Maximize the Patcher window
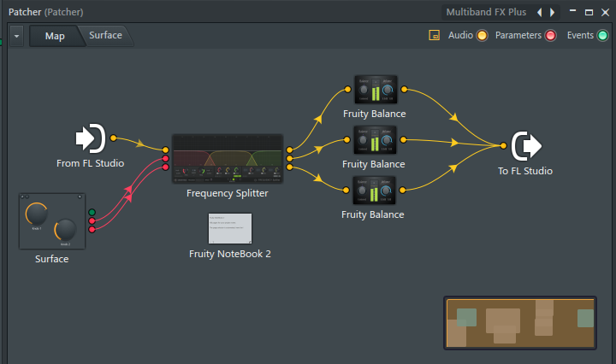Viewport: 616px width, 364px height. coord(589,12)
